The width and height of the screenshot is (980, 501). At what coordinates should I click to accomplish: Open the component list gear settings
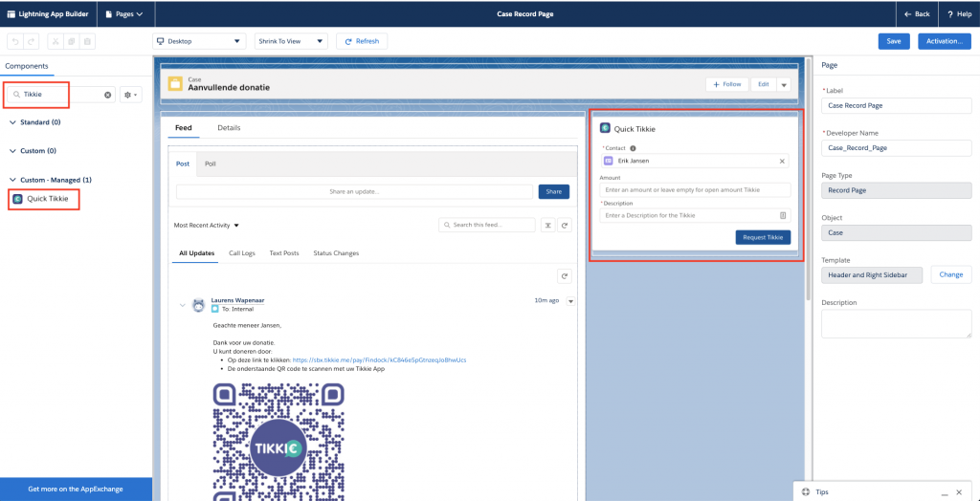pyautogui.click(x=129, y=95)
